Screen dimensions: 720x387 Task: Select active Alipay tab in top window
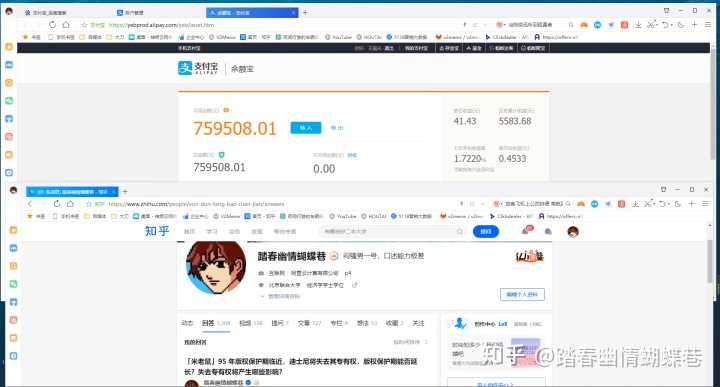pyautogui.click(x=252, y=13)
